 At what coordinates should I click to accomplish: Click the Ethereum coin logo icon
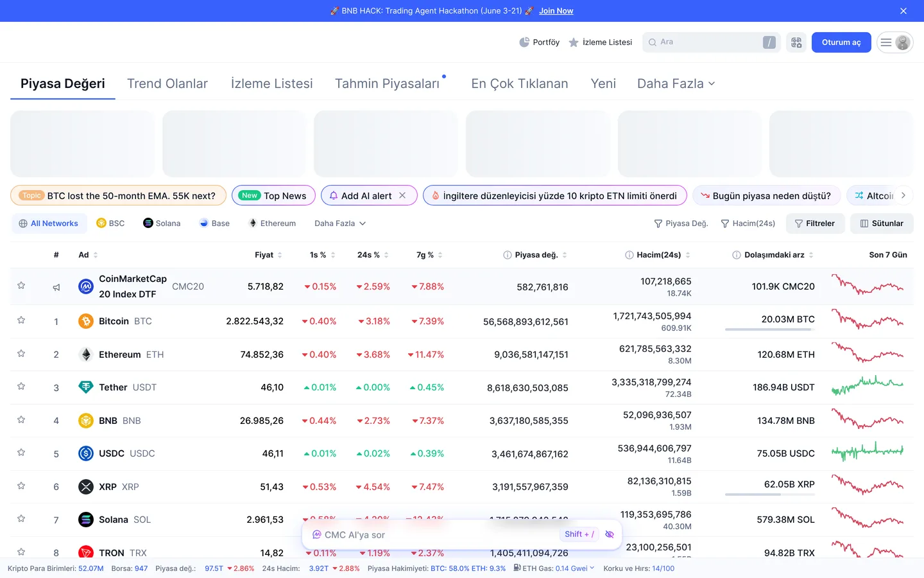(x=86, y=355)
